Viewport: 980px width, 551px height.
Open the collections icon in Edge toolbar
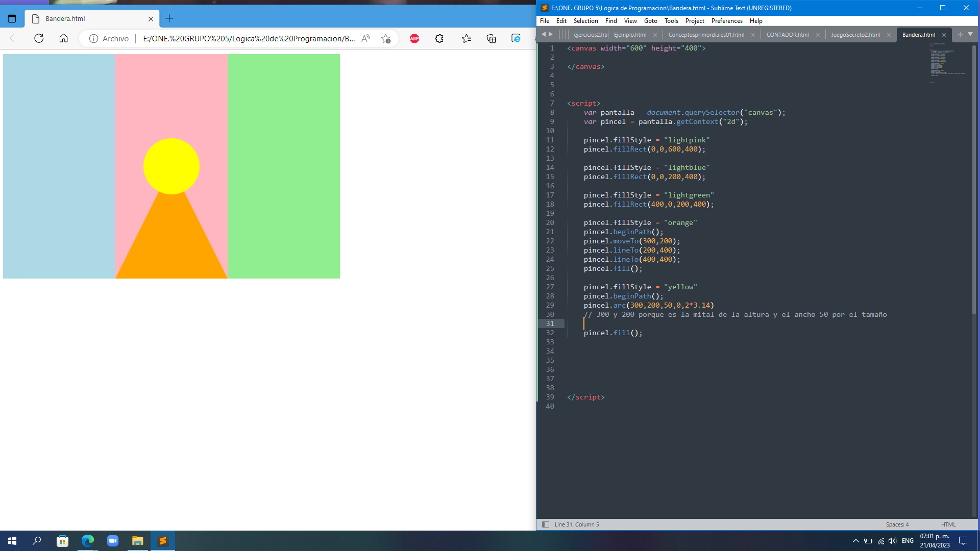pos(492,38)
